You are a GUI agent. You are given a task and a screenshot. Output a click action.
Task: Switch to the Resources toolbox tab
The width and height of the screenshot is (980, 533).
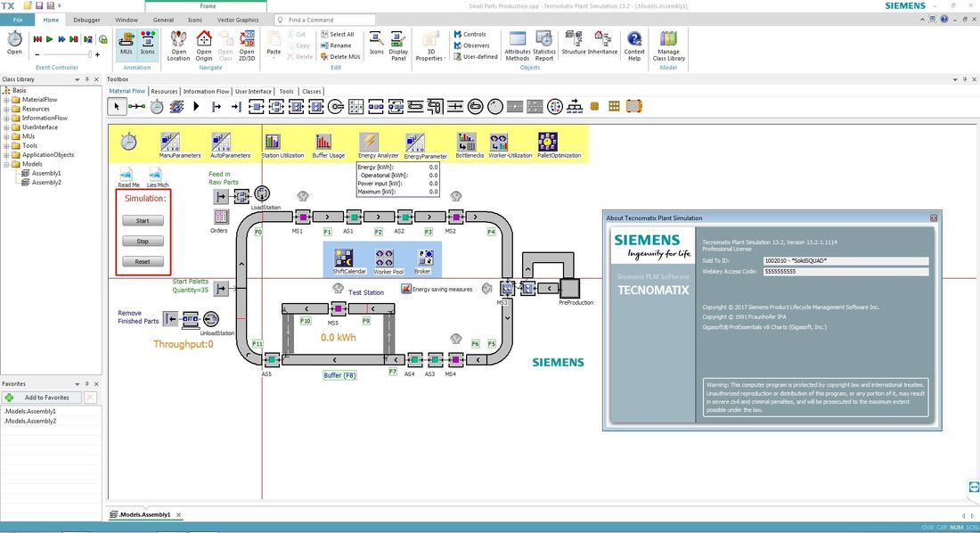tap(164, 90)
